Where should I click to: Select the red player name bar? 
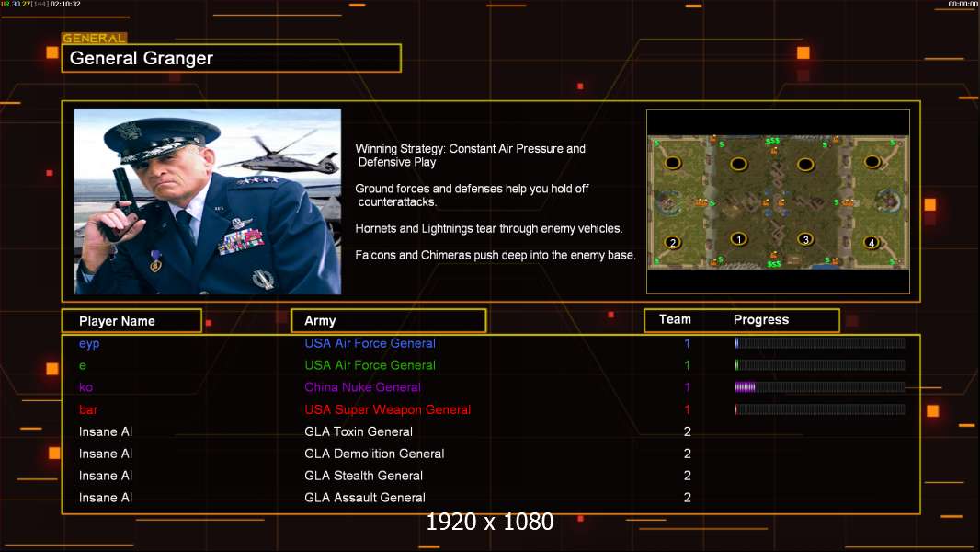click(x=88, y=409)
